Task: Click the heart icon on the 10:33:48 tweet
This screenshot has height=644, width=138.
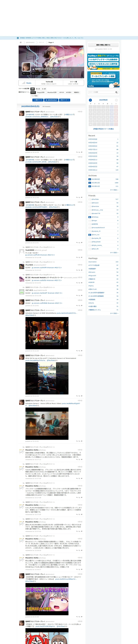Action: (82, 617)
